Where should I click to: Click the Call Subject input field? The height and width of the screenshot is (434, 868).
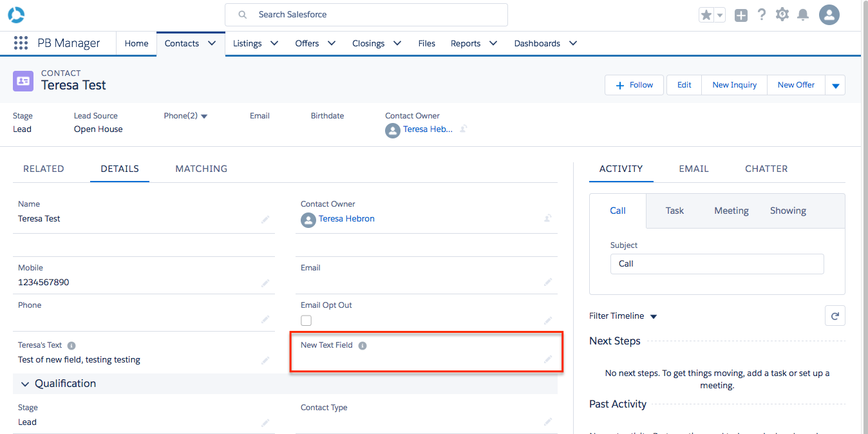pos(717,263)
